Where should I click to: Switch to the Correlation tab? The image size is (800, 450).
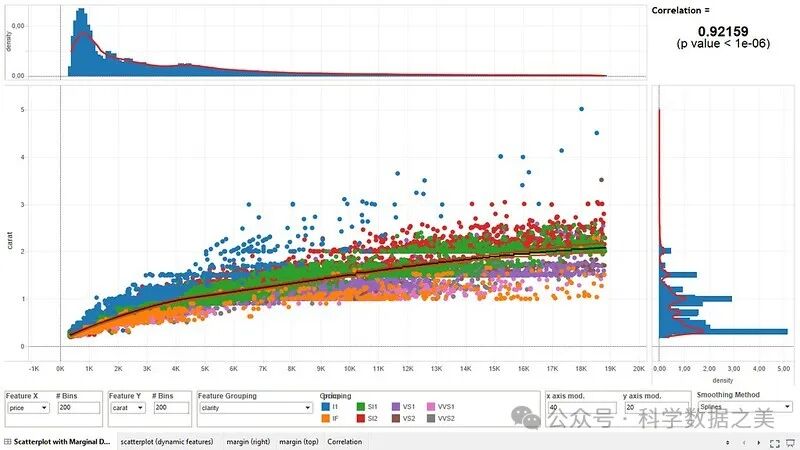click(x=345, y=442)
